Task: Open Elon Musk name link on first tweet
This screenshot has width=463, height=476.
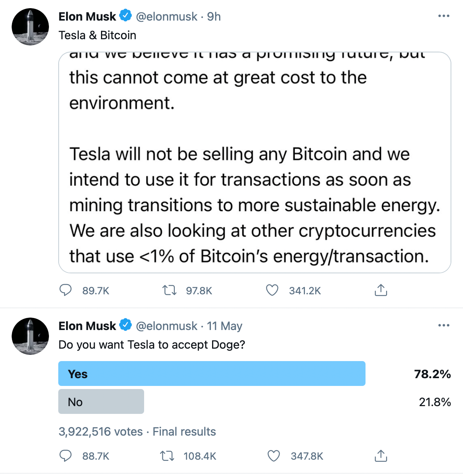Action: pyautogui.click(x=87, y=16)
